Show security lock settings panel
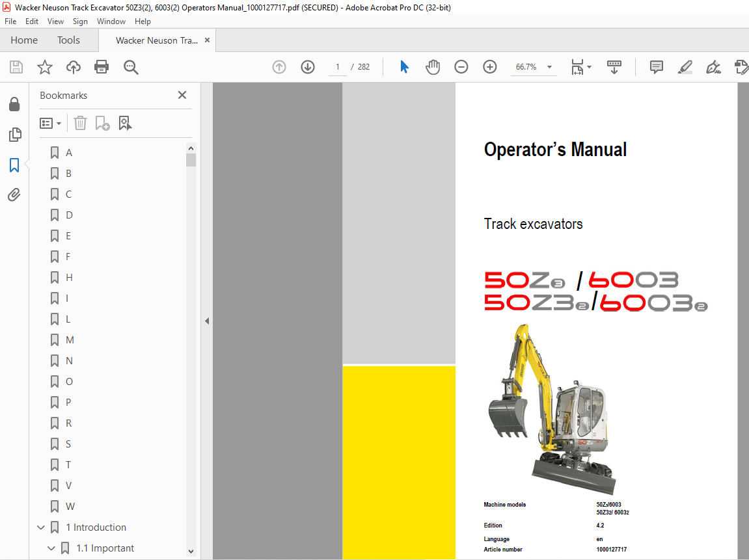 click(x=14, y=104)
